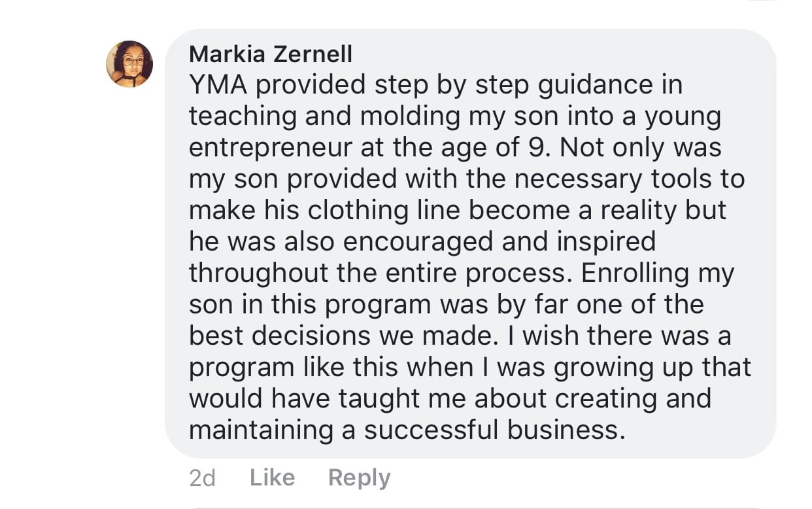Open Markia Zernell's profile picture
812x509 pixels.
(x=129, y=64)
